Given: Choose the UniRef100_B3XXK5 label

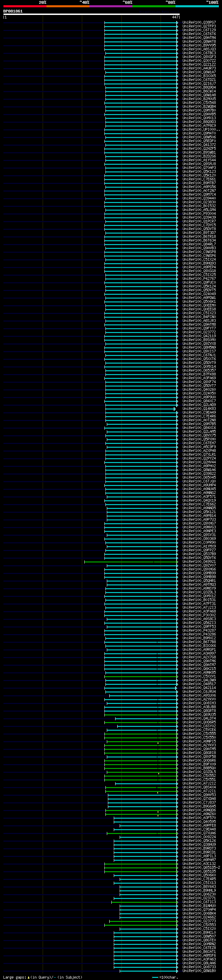Looking at the screenshot, I should [199, 76].
